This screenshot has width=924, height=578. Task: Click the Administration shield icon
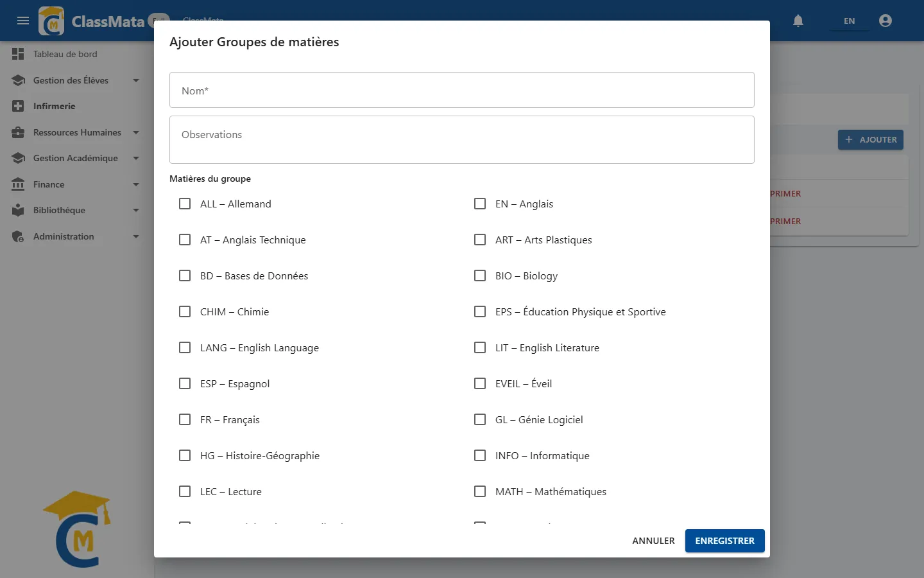18,236
